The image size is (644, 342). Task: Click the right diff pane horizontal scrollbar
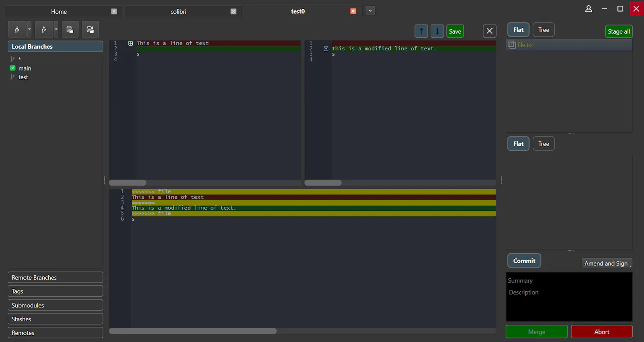click(323, 183)
